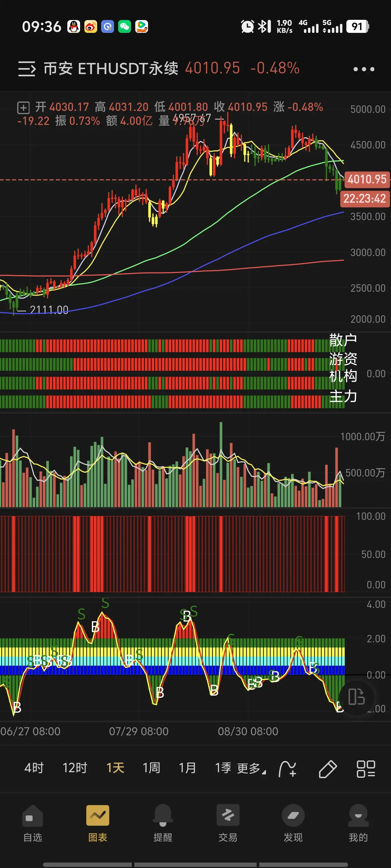The image size is (391, 868).
Task: Select the 主力 indicator row label
Action: (343, 396)
